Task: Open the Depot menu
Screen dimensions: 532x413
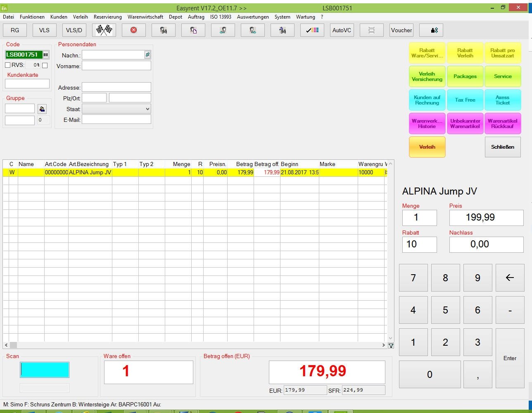Action: (176, 17)
